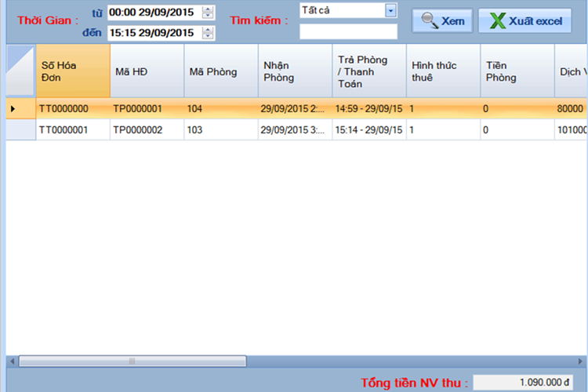Sort by Trả Phòng / Thanh Toán header
Screen dimensions: 588x392
[x=369, y=71]
